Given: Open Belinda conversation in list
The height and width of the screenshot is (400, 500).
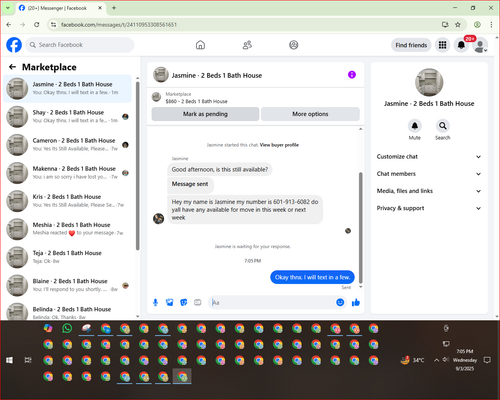Looking at the screenshot, I should click(68, 311).
